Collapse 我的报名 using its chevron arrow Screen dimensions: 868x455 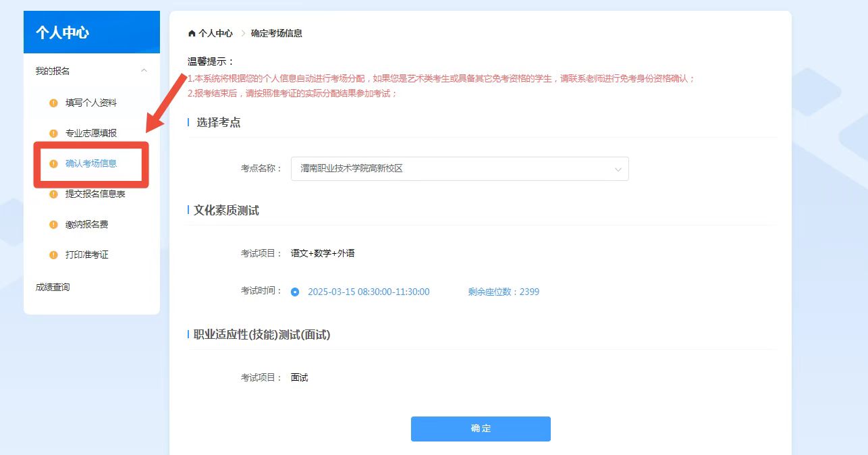coord(144,71)
